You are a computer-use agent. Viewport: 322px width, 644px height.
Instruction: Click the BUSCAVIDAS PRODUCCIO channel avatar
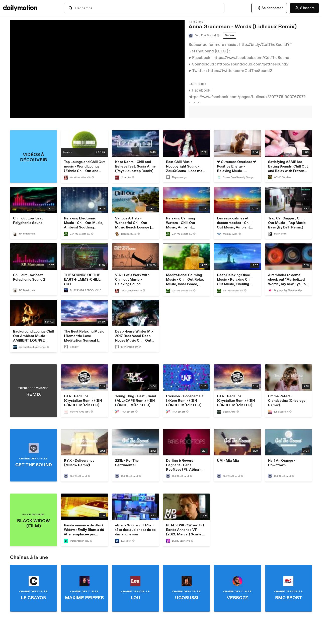[66, 290]
